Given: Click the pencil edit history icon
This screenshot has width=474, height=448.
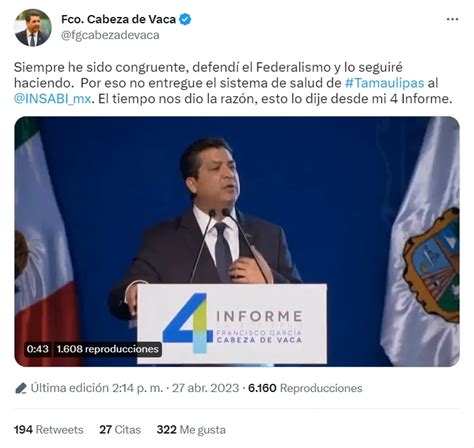Looking at the screenshot, I should point(21,388).
